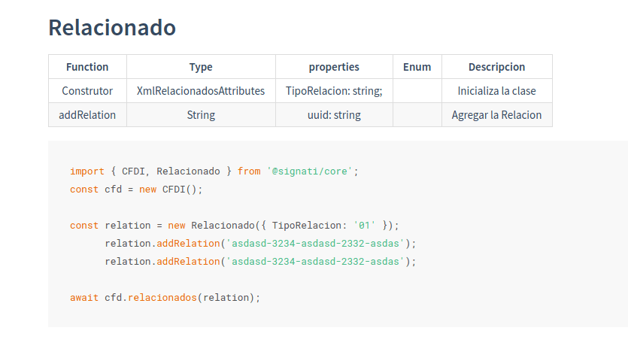Click the TipoRelacion: string; cell
This screenshot has width=628, height=364.
pos(334,91)
